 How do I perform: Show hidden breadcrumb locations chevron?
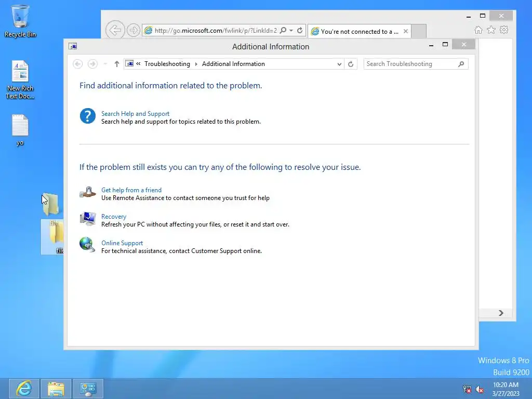(x=138, y=63)
